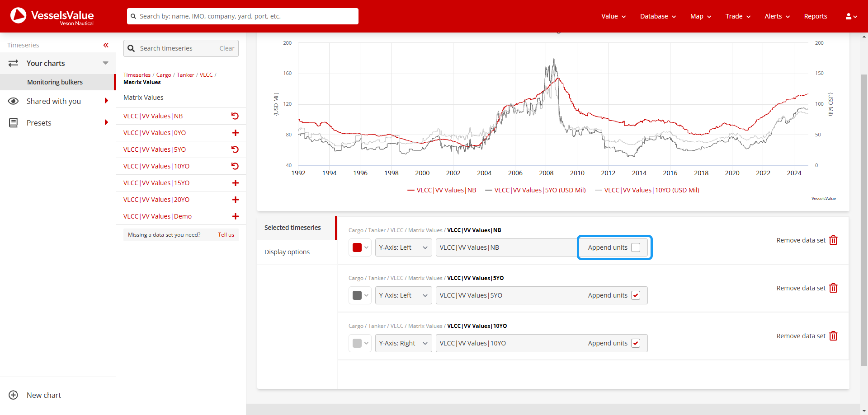Screen dimensions: 868x415
Task: Disable Append units for VLCC|VV Values|5YO
Action: pyautogui.click(x=636, y=295)
